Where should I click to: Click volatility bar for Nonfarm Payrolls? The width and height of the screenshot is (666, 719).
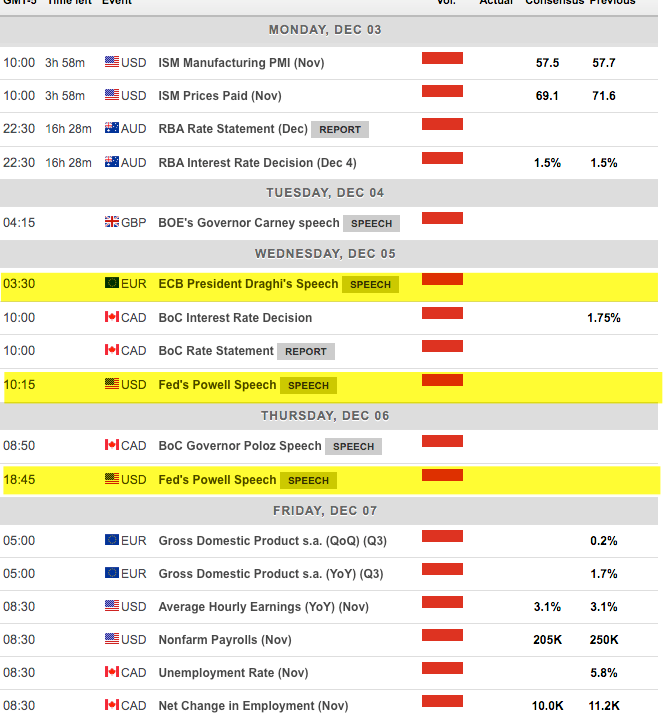[442, 637]
